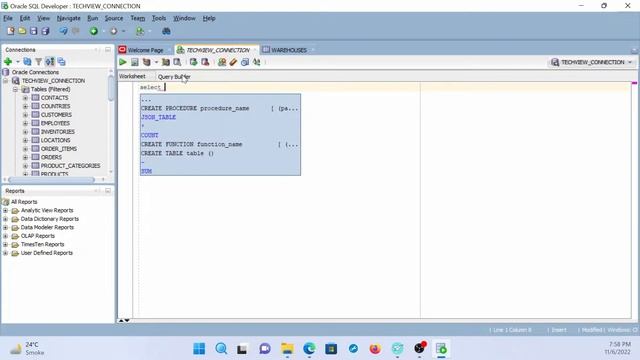Run statement with the green play icon
Screen dimensions: 640x360
coord(123,62)
